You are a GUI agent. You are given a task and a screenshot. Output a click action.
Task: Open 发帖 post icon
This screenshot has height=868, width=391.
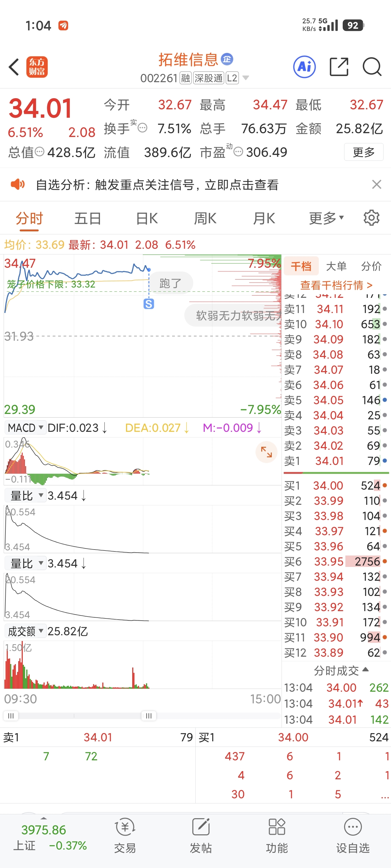pyautogui.click(x=201, y=836)
